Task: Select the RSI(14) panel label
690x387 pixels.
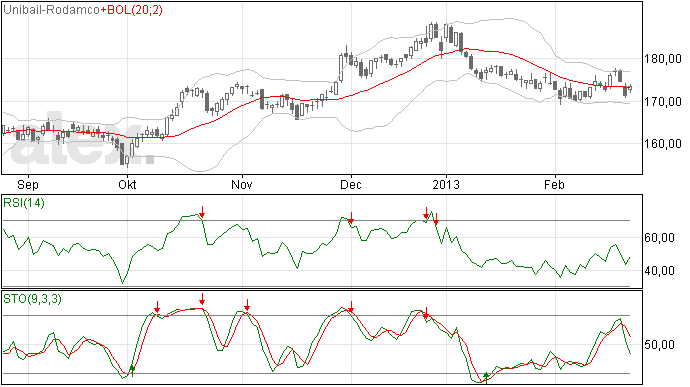Action: coord(24,203)
